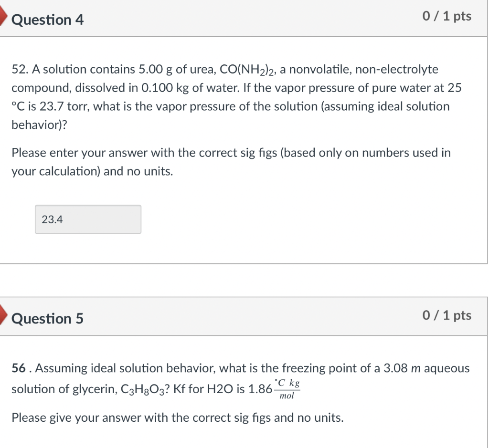489x448 pixels.
Task: Click the bold problem number 56
Action: click(19, 368)
